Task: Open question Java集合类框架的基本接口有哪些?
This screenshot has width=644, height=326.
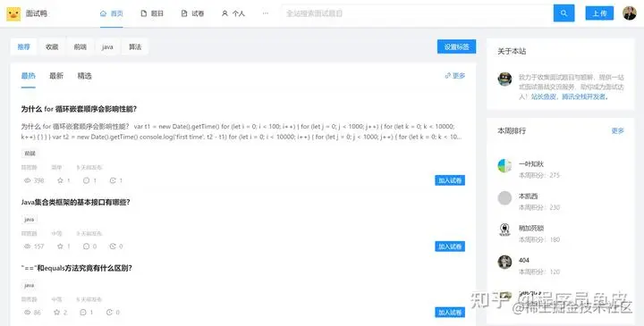Action: pyautogui.click(x=75, y=202)
